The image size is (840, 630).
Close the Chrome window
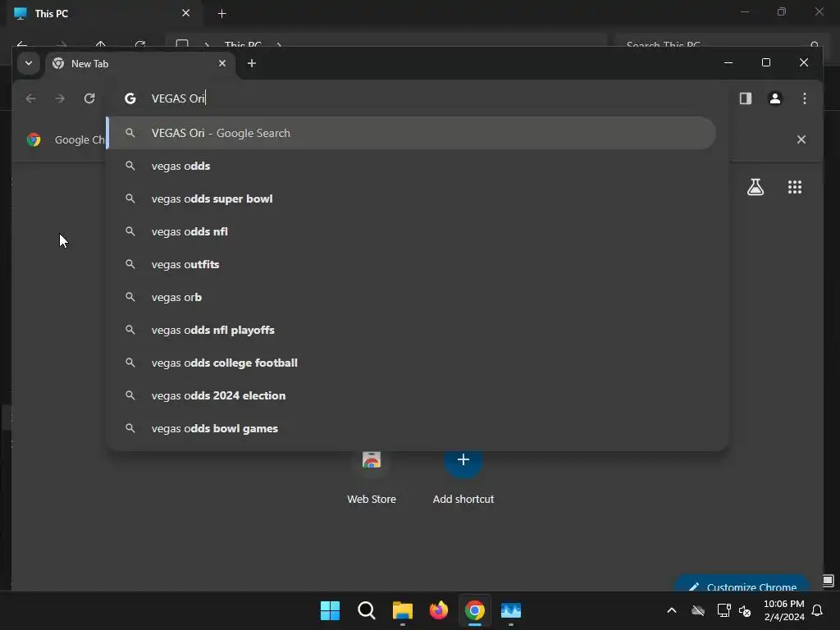804,62
